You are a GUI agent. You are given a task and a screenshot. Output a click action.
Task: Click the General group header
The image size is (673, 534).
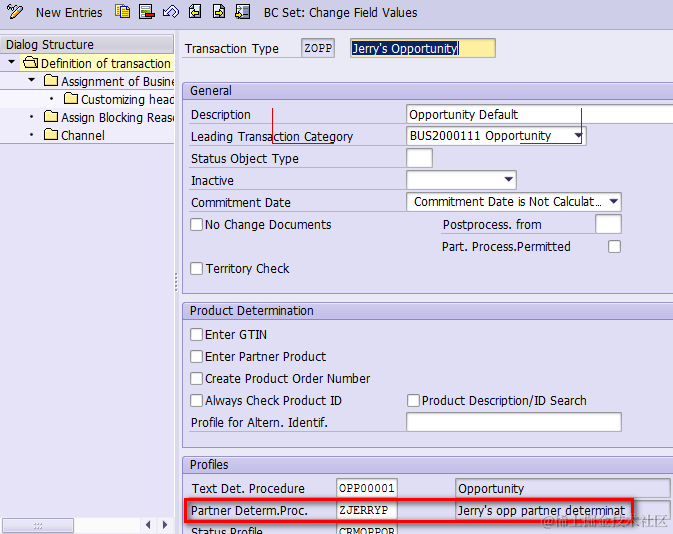pos(427,91)
